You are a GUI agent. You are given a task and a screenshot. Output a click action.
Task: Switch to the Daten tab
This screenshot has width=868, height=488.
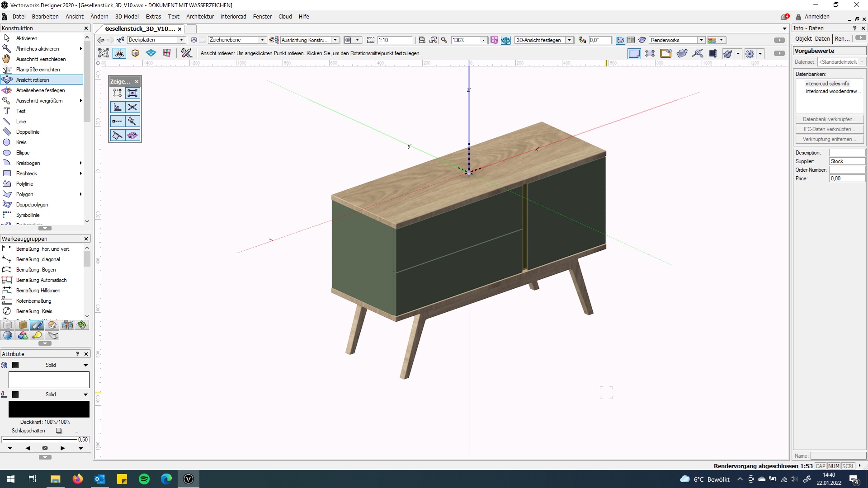click(822, 39)
